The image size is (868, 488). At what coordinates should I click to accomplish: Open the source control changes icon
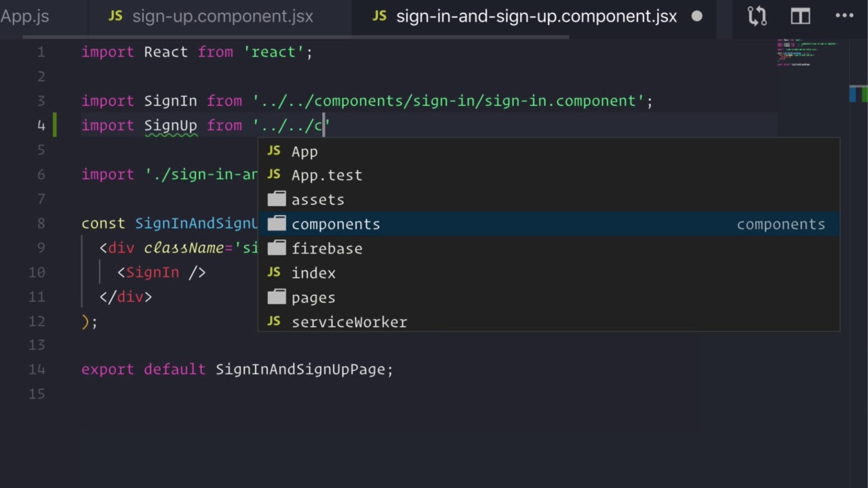[x=757, y=16]
